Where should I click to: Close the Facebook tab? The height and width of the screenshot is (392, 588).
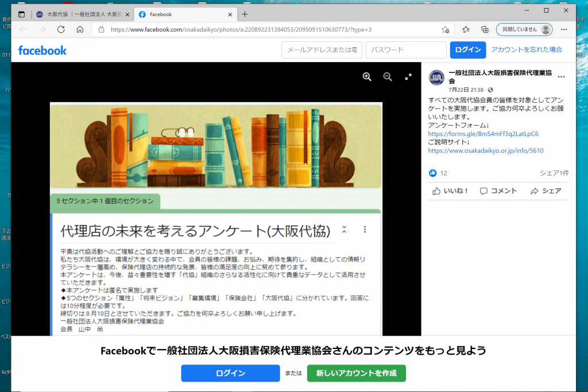[230, 14]
